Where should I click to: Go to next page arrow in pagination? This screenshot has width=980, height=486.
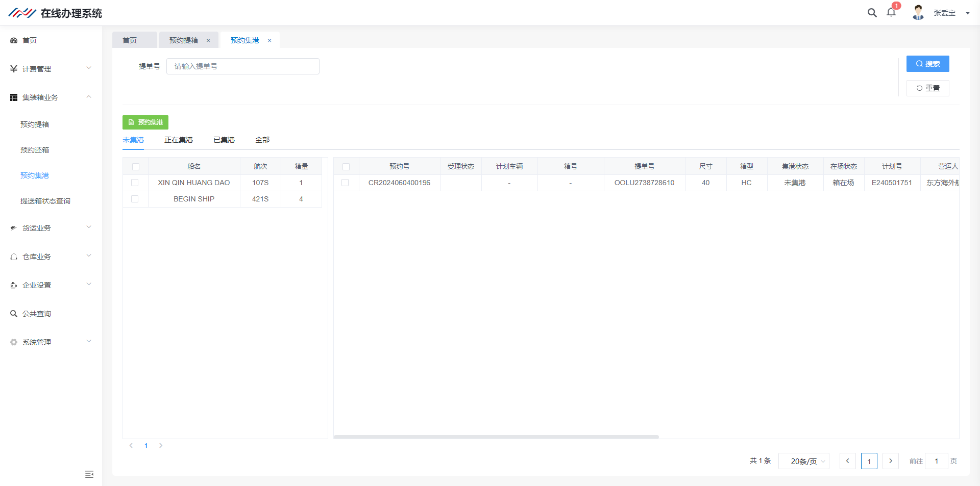click(891, 461)
